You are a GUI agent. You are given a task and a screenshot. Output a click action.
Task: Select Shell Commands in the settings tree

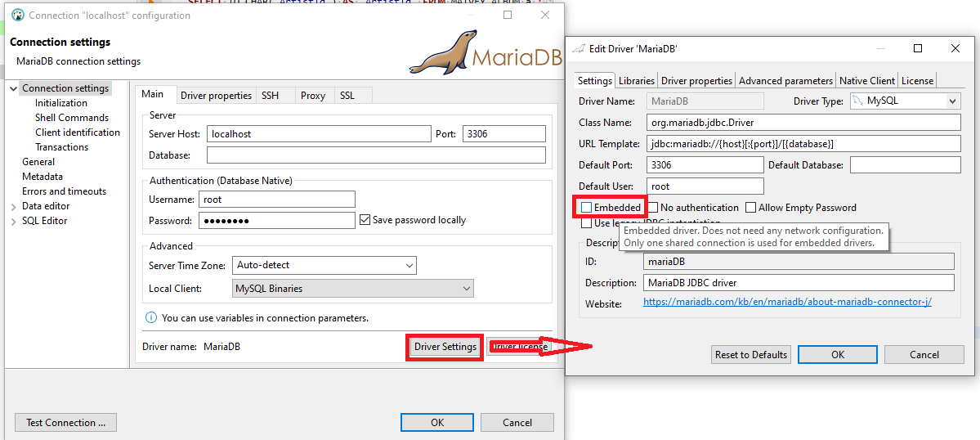coord(72,118)
